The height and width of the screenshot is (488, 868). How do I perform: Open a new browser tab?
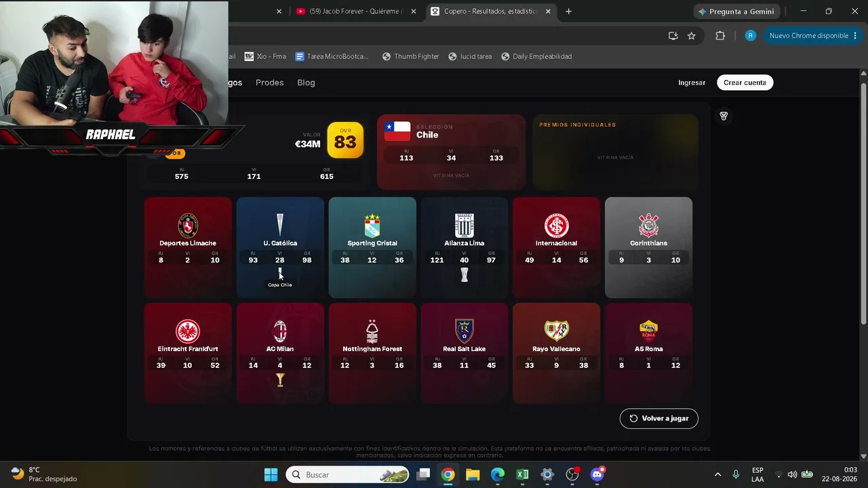(568, 12)
